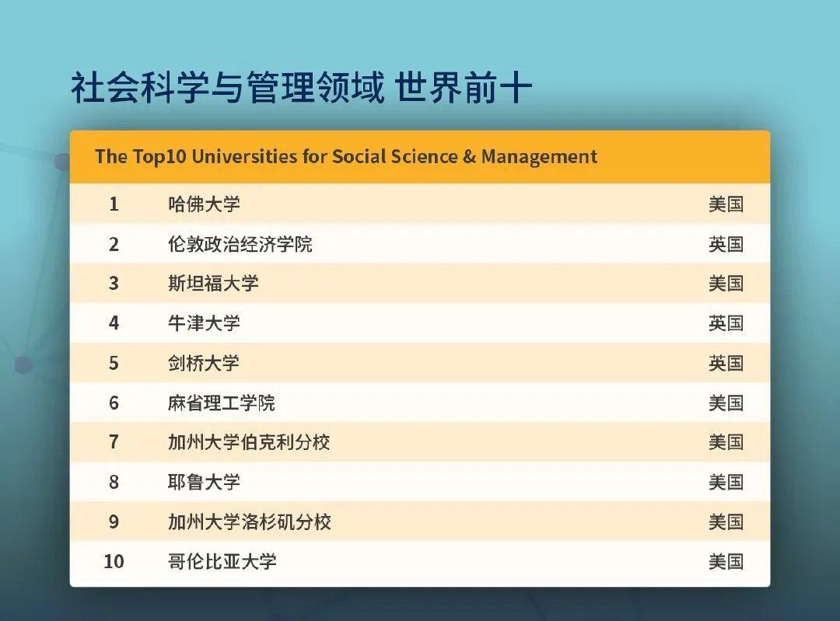Click the country "美国" in the 哈佛大学 row

click(x=726, y=204)
